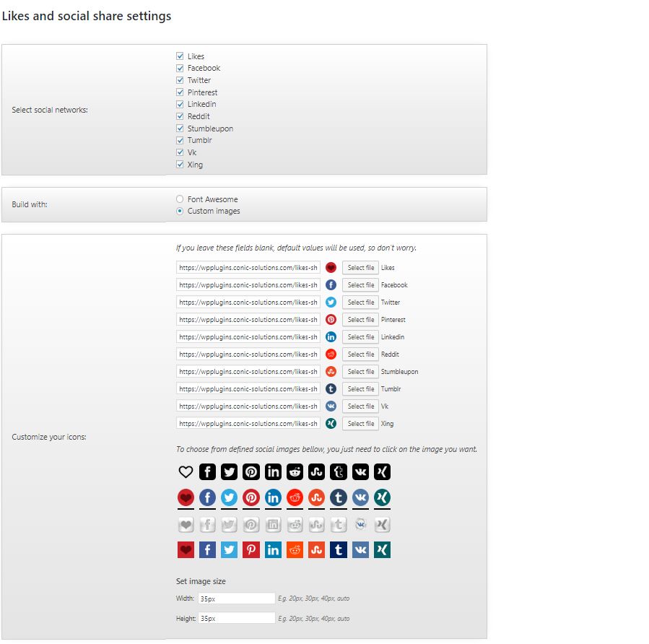
Task: Uncheck the Facebook network checkbox
Action: coord(180,68)
